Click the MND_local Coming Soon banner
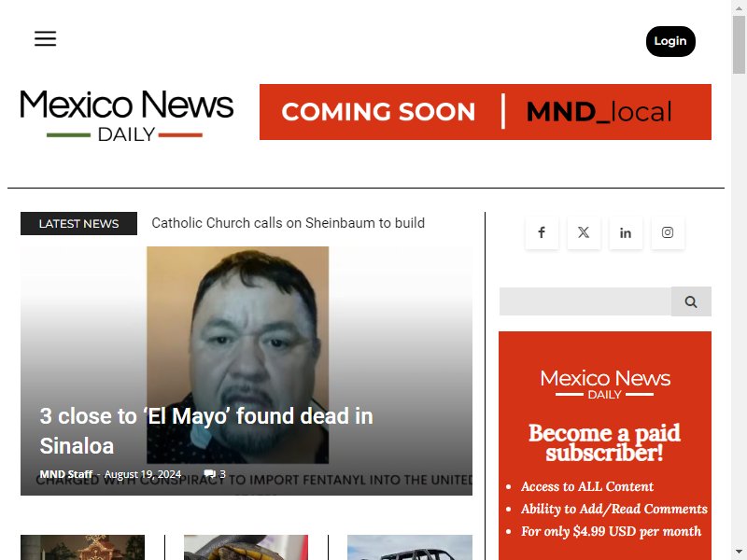 pyautogui.click(x=485, y=112)
